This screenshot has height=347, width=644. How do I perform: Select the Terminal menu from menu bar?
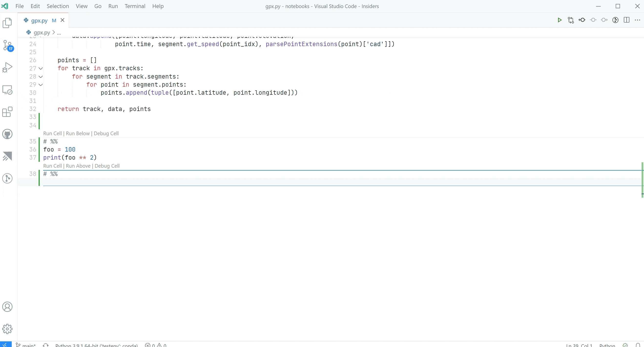pos(135,6)
